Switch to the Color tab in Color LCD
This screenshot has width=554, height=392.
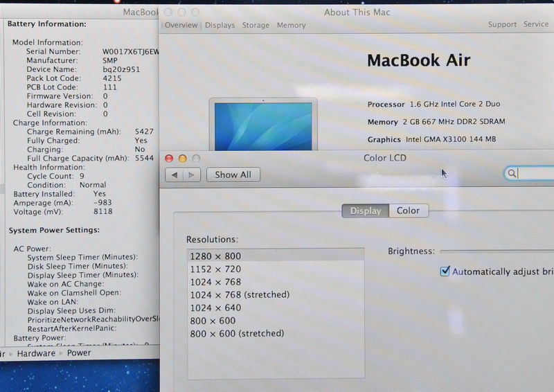pyautogui.click(x=409, y=211)
